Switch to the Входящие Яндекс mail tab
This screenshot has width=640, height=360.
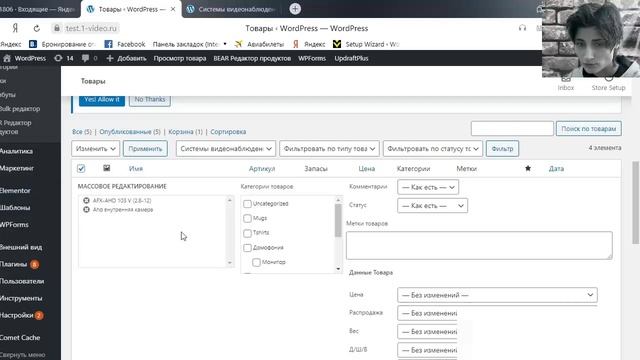coord(39,9)
